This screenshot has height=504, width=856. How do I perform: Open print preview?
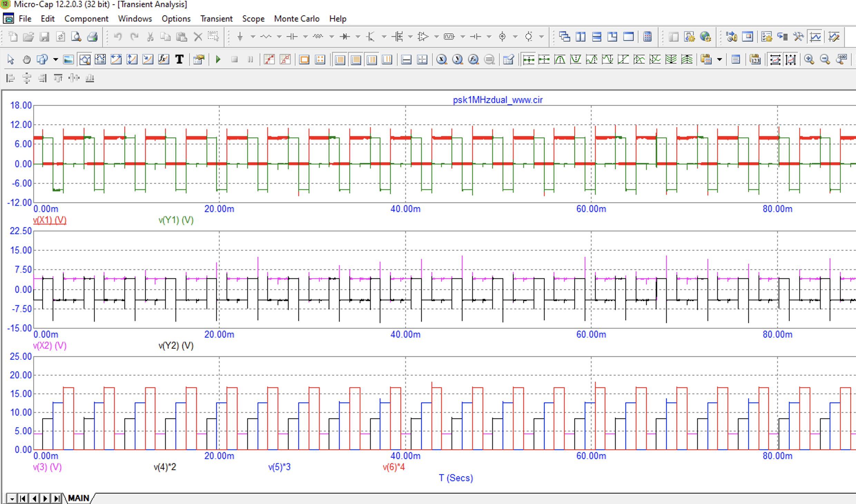coord(76,37)
